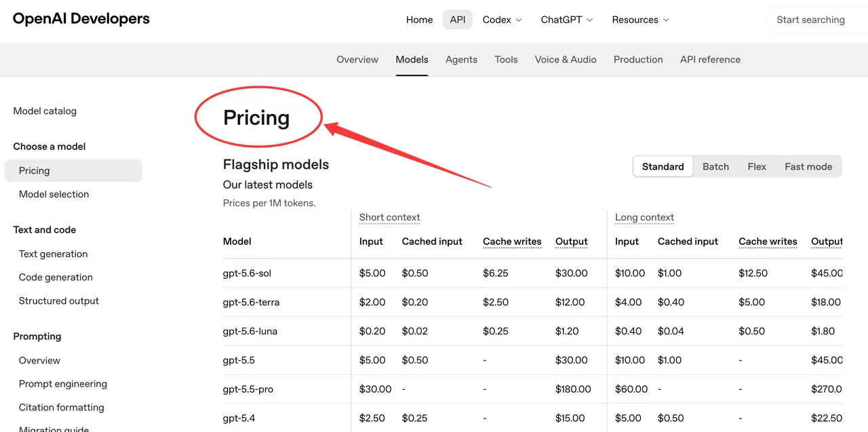Open Prompt engineering in the sidebar
The height and width of the screenshot is (432, 868).
click(63, 384)
